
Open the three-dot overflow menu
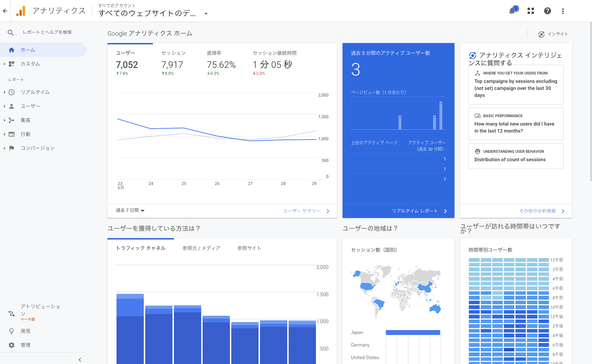tap(563, 11)
